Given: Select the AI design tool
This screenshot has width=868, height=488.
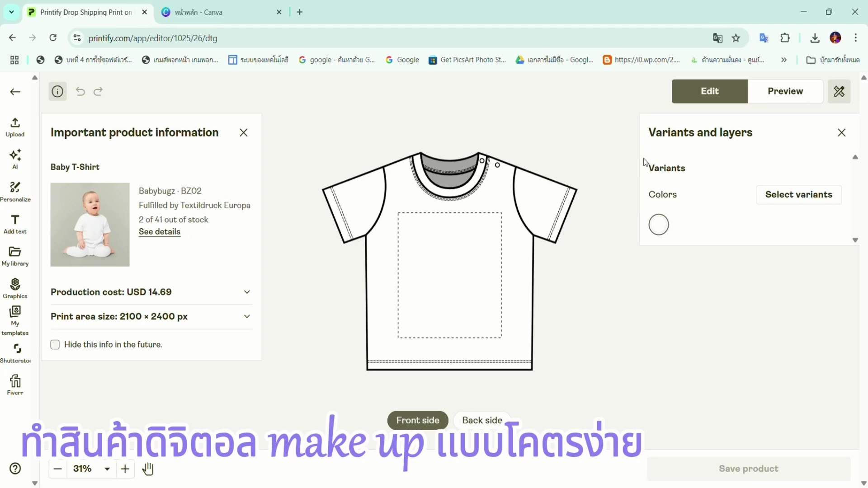Looking at the screenshot, I should (x=15, y=159).
